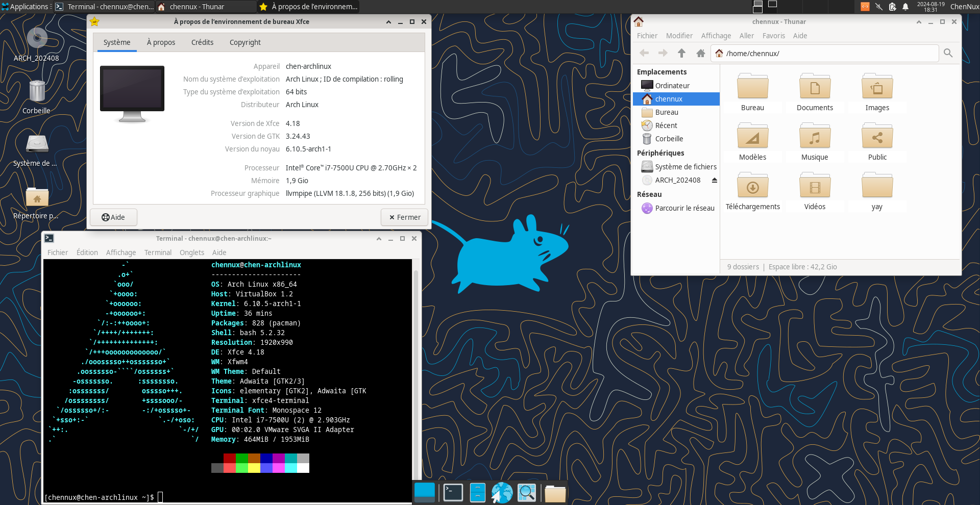Select Ordinateur in Thunar sidebar
This screenshot has width=980, height=505.
(676, 86)
